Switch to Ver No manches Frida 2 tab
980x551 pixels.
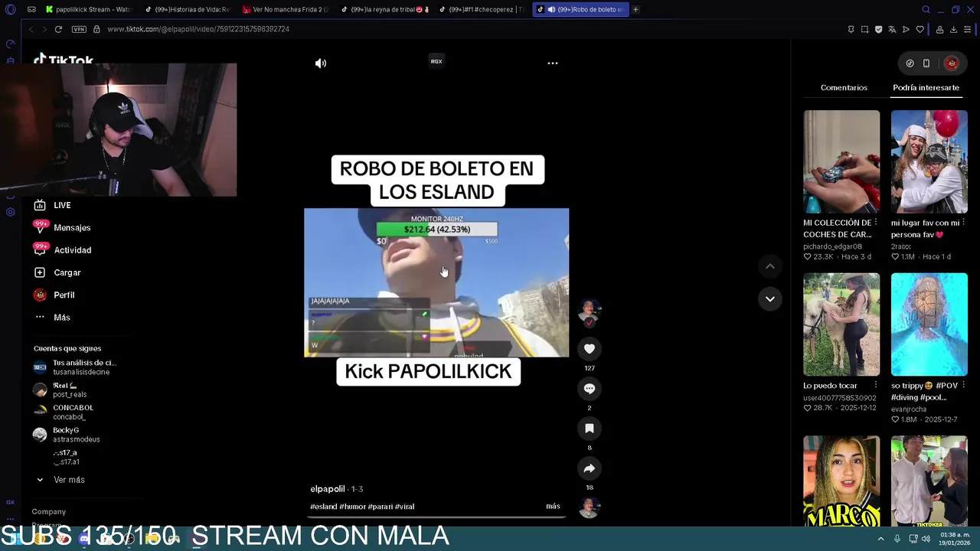(285, 9)
